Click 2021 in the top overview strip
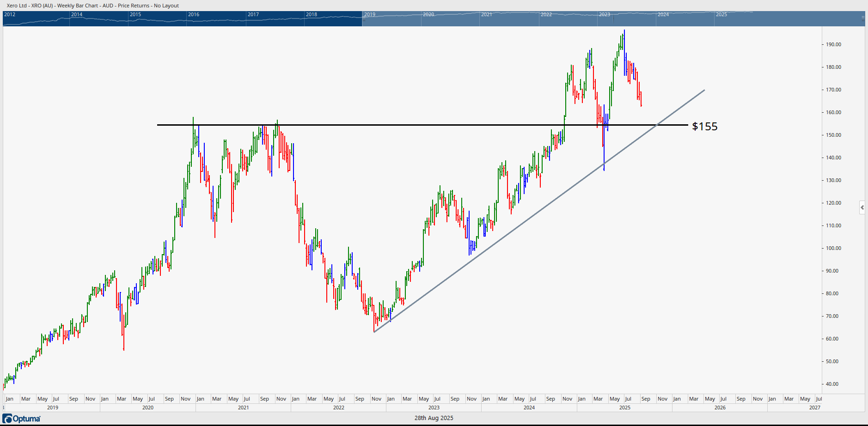The height and width of the screenshot is (426, 868). pos(487,14)
